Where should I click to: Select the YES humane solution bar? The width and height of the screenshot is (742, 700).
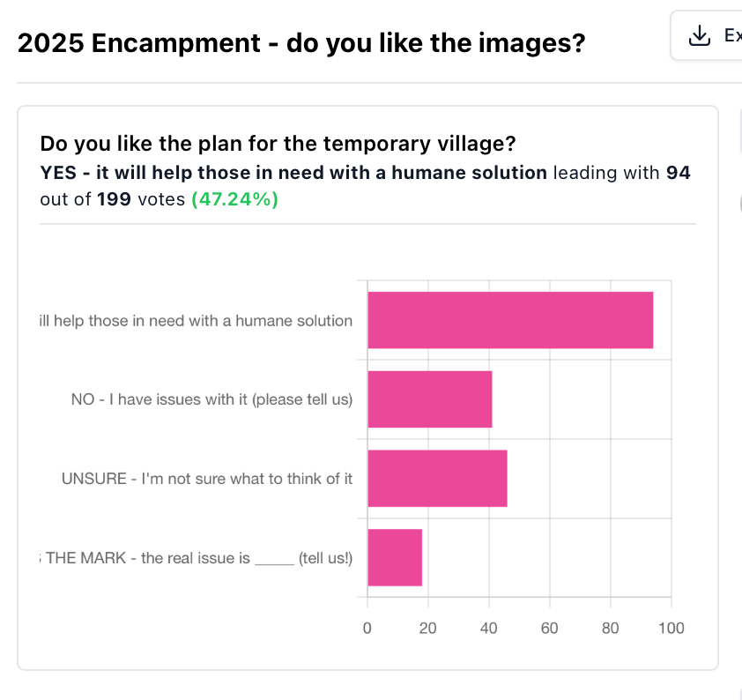pyautogui.click(x=510, y=320)
